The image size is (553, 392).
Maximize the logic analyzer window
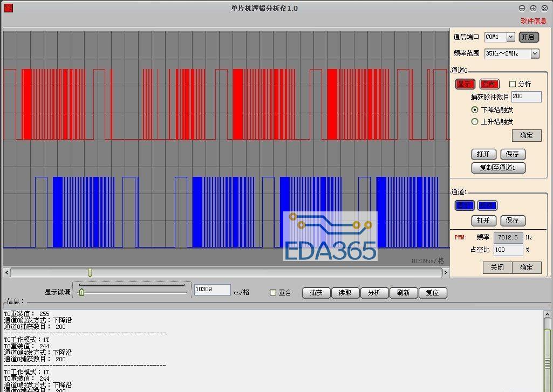click(x=533, y=8)
